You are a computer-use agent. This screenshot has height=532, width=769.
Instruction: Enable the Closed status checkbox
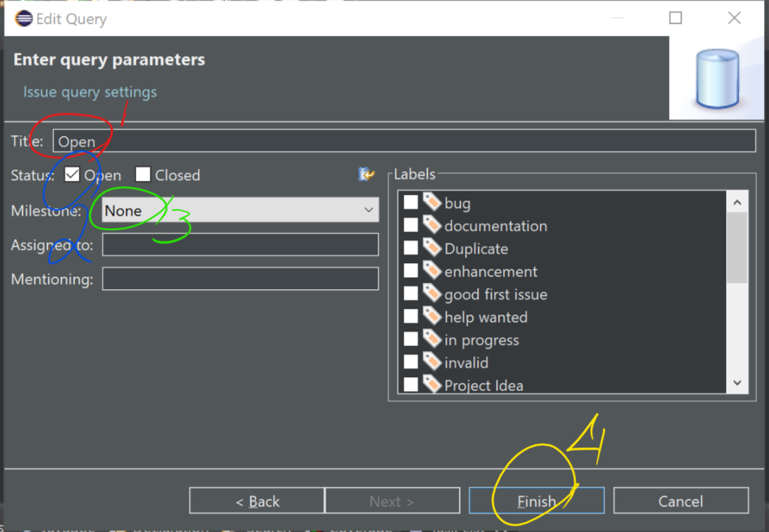click(144, 174)
